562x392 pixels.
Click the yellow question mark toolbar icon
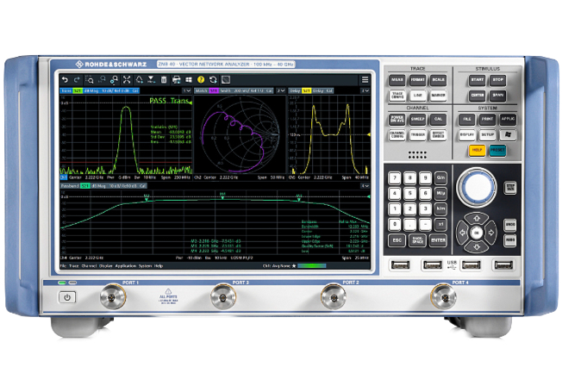[x=201, y=79]
